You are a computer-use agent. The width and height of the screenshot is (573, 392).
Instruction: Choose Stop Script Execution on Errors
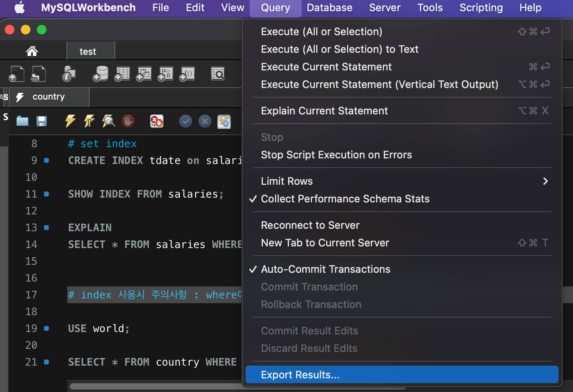pos(402,155)
